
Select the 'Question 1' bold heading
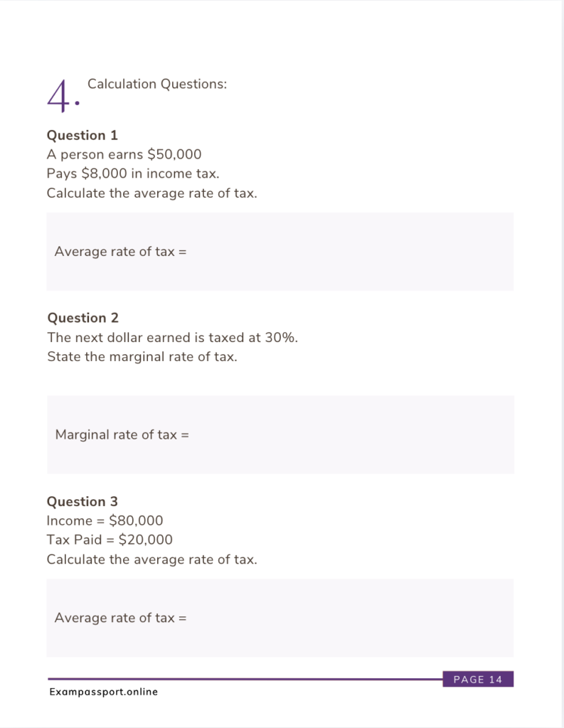point(83,135)
